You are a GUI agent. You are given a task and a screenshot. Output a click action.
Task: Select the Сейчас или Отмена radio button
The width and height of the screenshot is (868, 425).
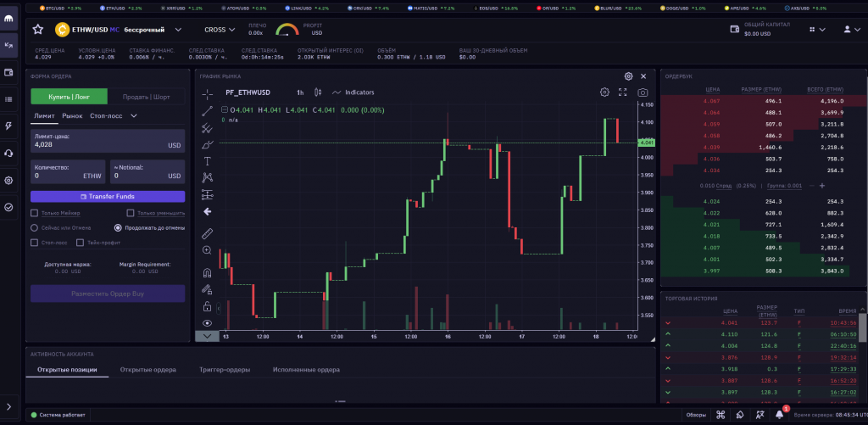[x=35, y=227]
